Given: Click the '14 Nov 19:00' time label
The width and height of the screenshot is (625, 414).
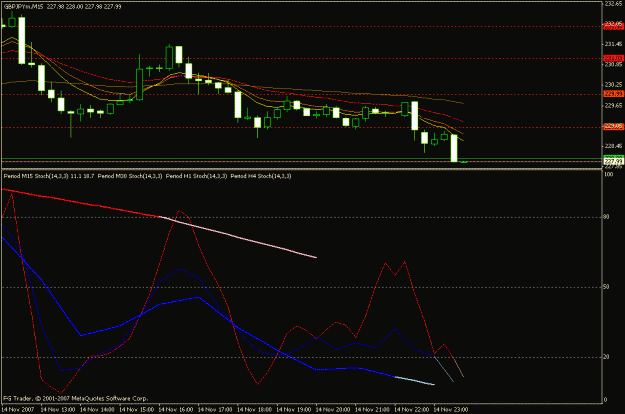Looking at the screenshot, I should pos(293,409).
